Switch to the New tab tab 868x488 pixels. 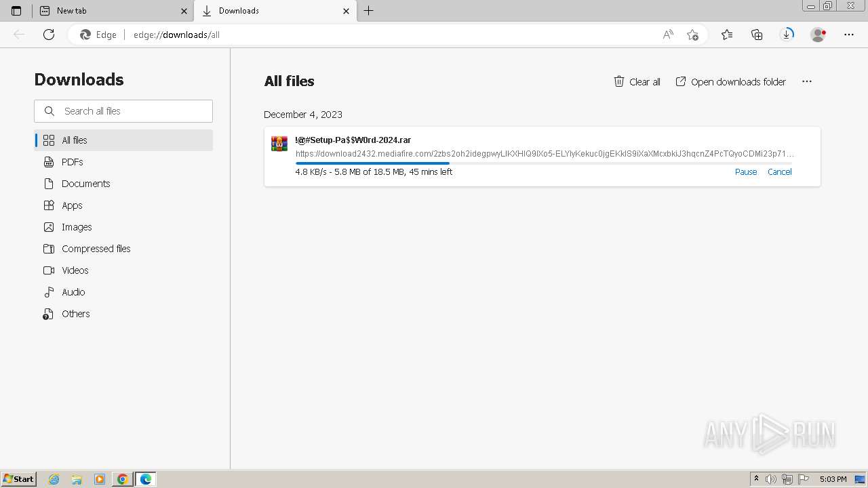click(114, 11)
